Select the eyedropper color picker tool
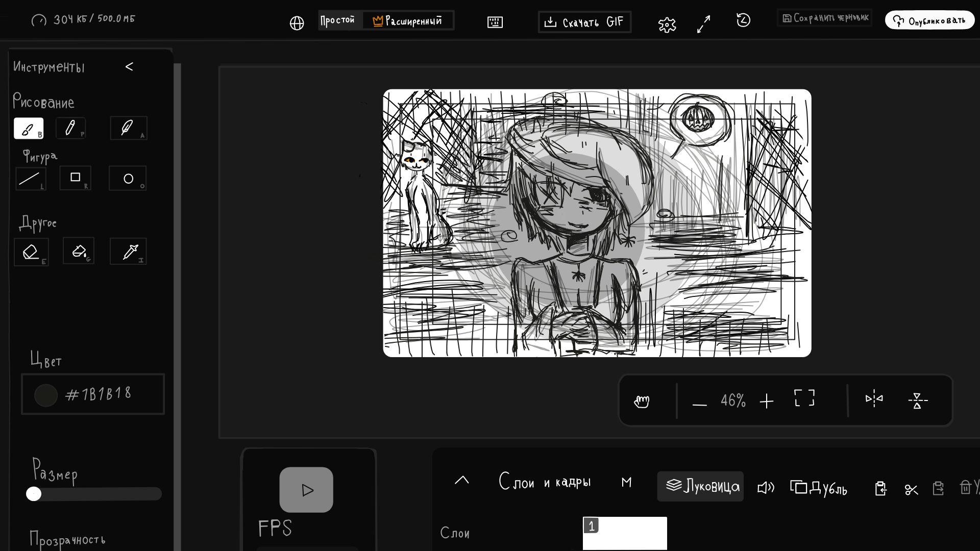Viewport: 980px width, 551px height. (x=128, y=251)
